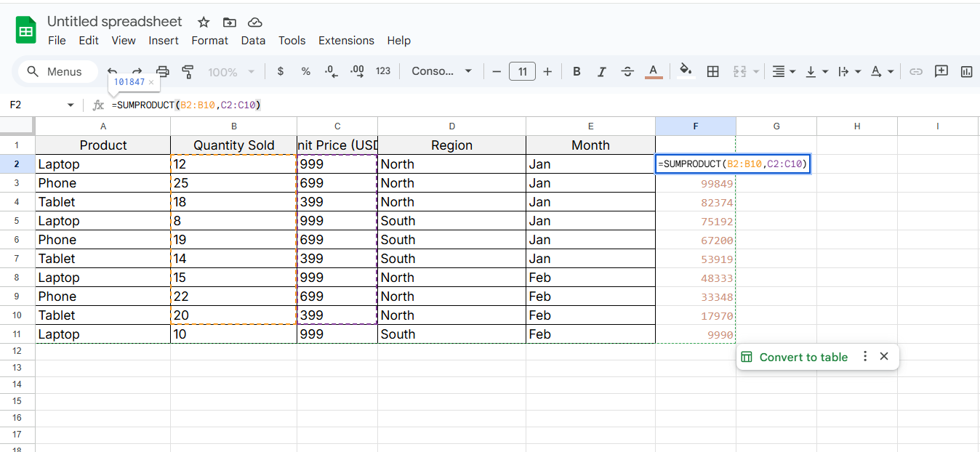Click the print icon in toolbar
Screen dimensions: 980x452
coord(163,71)
